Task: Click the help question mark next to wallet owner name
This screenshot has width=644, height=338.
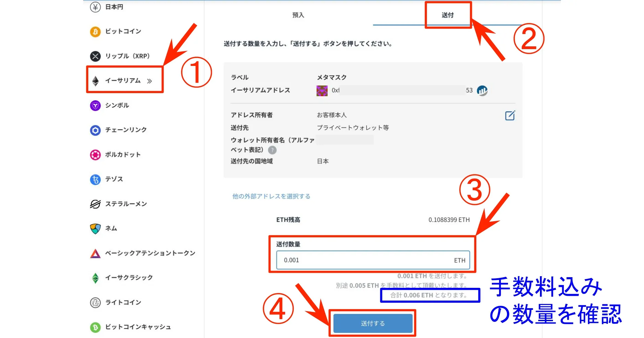Action: coord(272,150)
